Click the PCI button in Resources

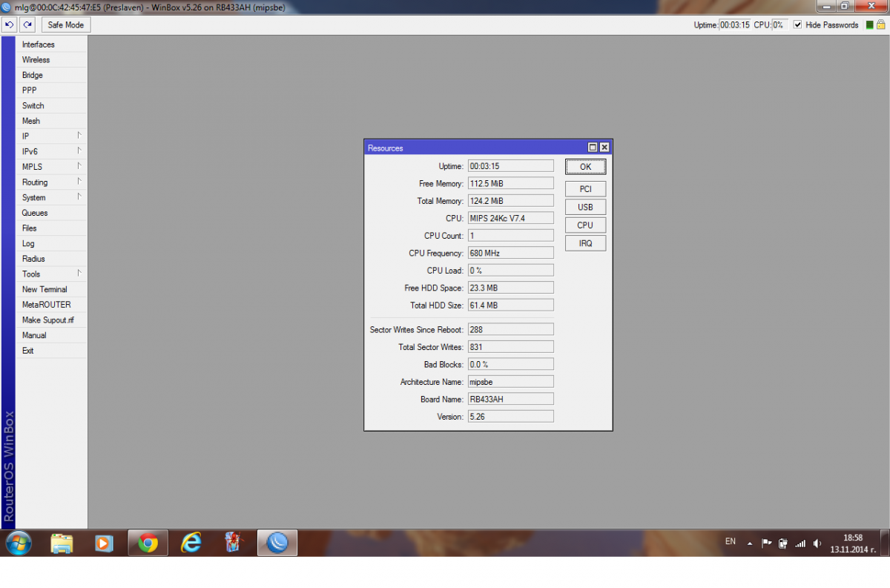(x=585, y=189)
